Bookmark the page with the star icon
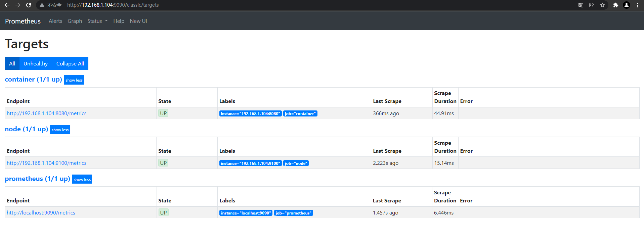 [602, 5]
